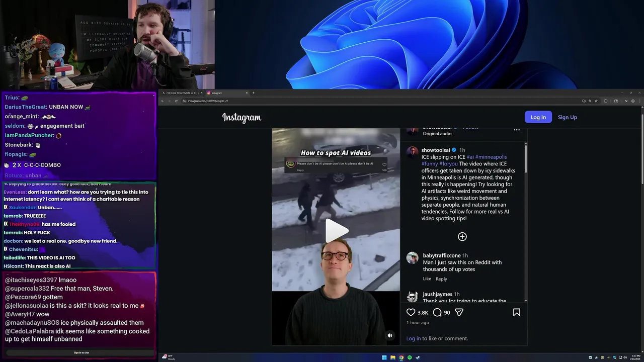Play the Instagram video
This screenshot has height=362, width=644.
click(336, 230)
